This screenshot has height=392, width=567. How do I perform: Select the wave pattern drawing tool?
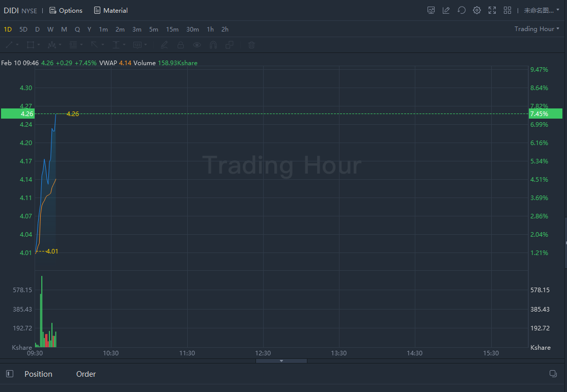click(x=52, y=45)
